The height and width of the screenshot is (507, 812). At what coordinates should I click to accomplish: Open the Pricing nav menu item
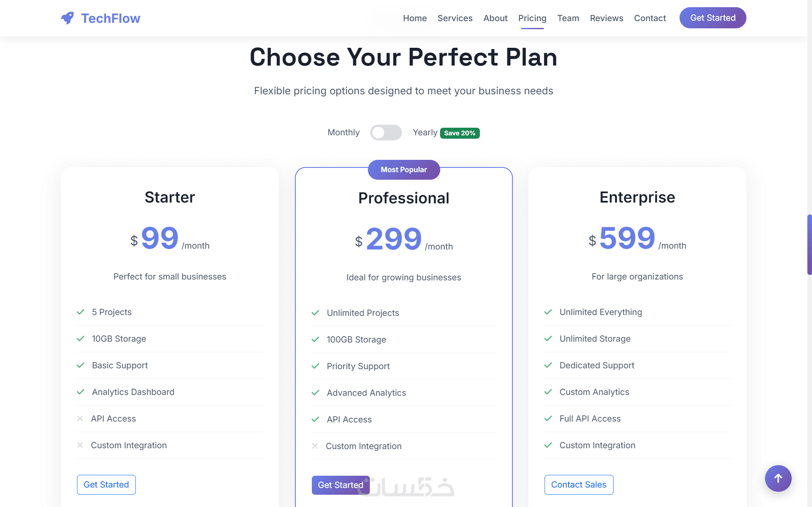click(532, 18)
